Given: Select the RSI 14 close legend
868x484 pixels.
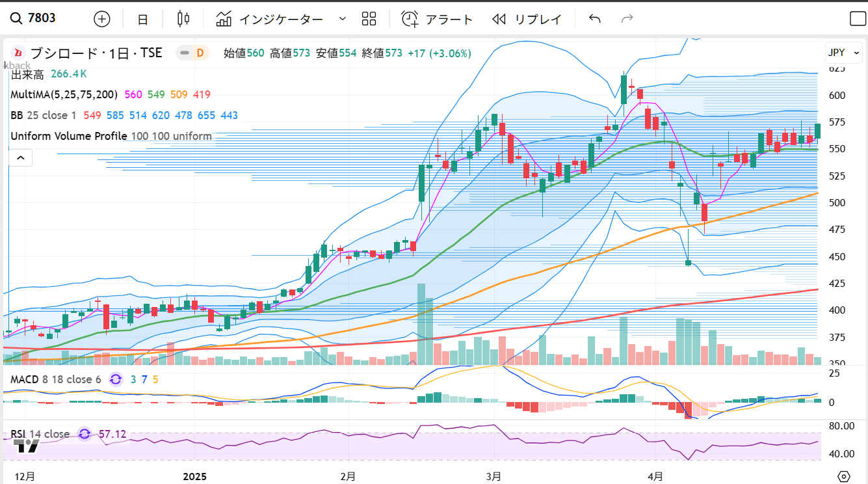Looking at the screenshot, I should click(40, 434).
